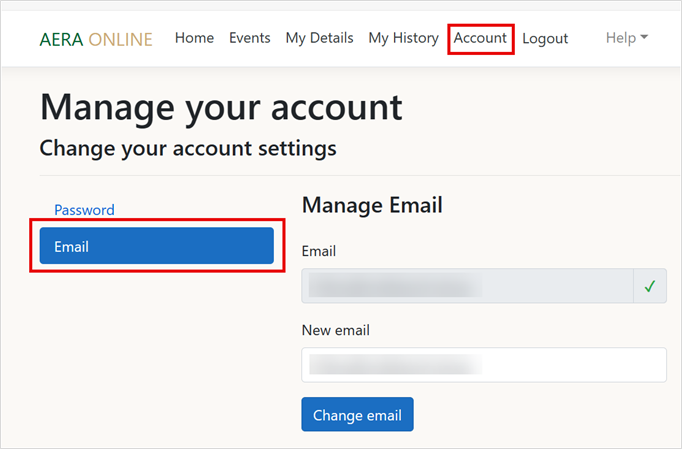Click the Change your account settings subtitle
Image resolution: width=682 pixels, height=449 pixels.
(x=187, y=149)
